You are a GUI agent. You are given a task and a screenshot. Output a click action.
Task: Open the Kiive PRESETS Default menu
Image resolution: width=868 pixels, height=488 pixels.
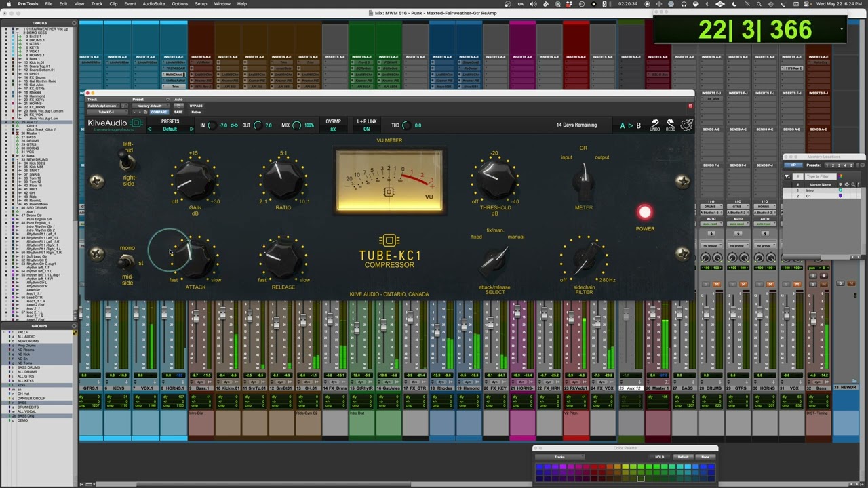click(170, 129)
